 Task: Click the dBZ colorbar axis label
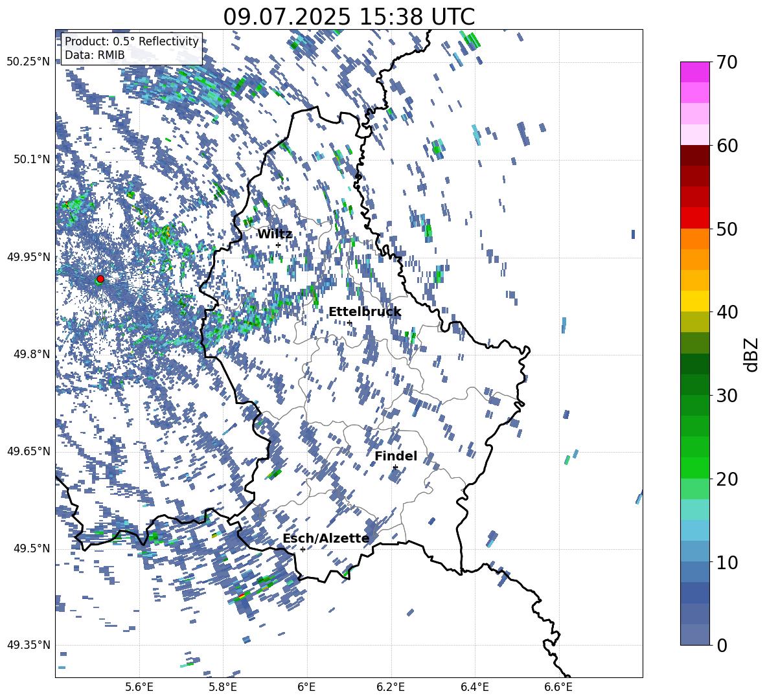coord(752,354)
